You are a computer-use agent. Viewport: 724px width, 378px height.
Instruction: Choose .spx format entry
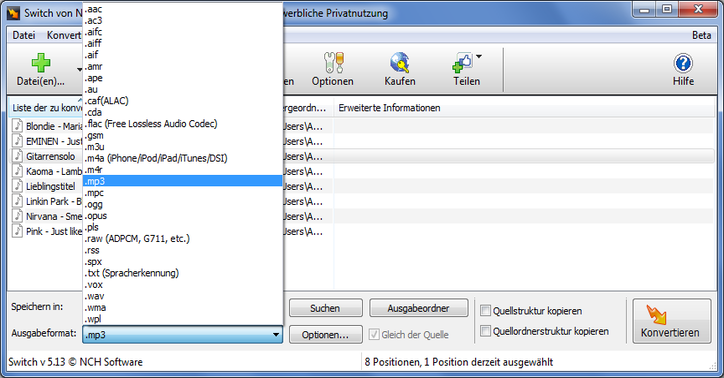(x=182, y=261)
